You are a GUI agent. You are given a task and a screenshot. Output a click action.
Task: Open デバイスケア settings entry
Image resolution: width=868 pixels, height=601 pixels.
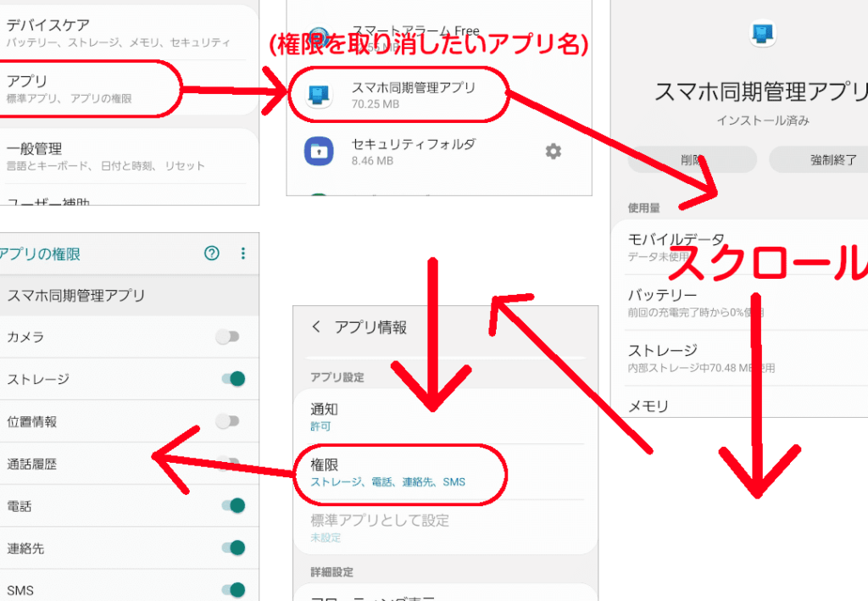click(x=119, y=32)
